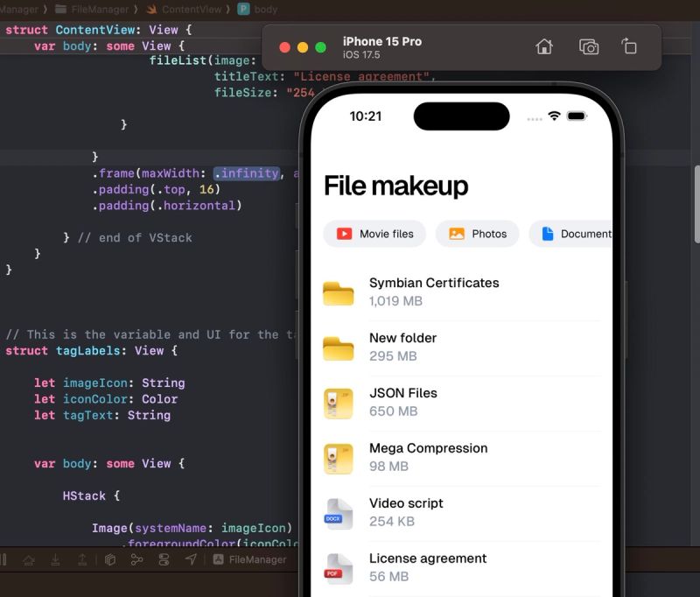The width and height of the screenshot is (700, 597).
Task: Open Debug Memory Graph from the debug bar
Action: [x=136, y=559]
